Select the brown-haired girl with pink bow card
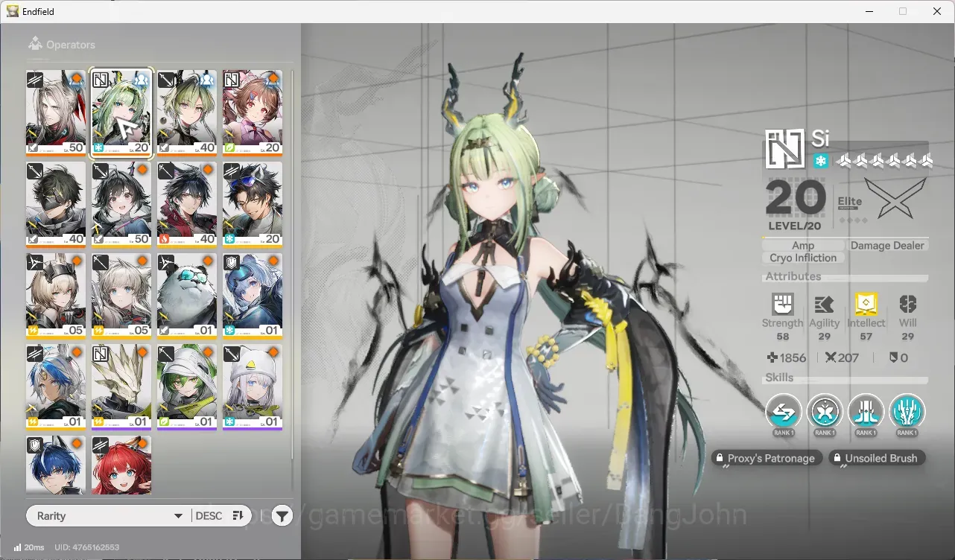The width and height of the screenshot is (955, 560). point(253,113)
